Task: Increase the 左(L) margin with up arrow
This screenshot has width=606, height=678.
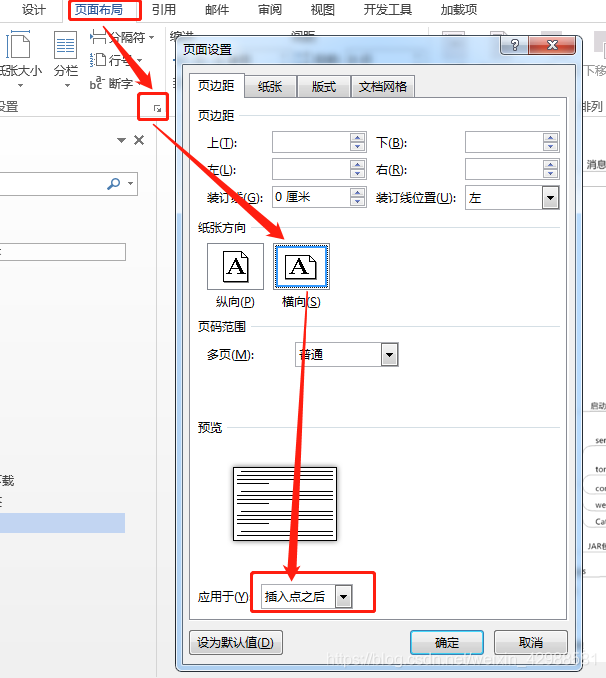Action: [357, 165]
